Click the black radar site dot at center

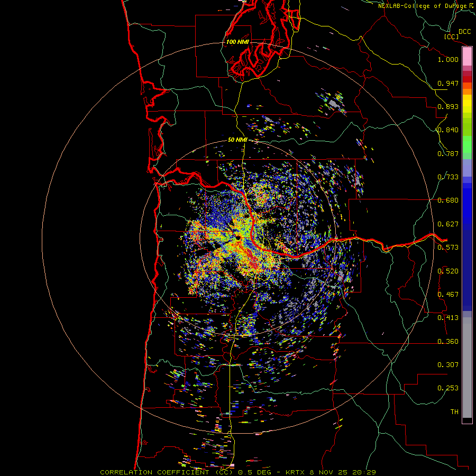click(238, 237)
